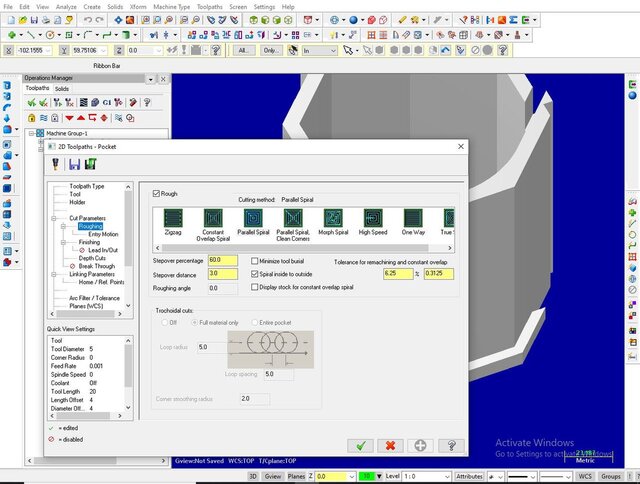This screenshot has height=484, width=640.
Task: Switch to the Solids tab in Operations Manager
Action: point(62,89)
